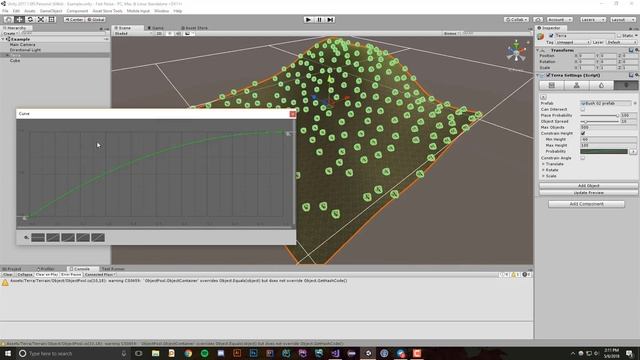Viewport: 640px width, 360px height.
Task: Select the curve's start keyframe
Action: click(24, 218)
